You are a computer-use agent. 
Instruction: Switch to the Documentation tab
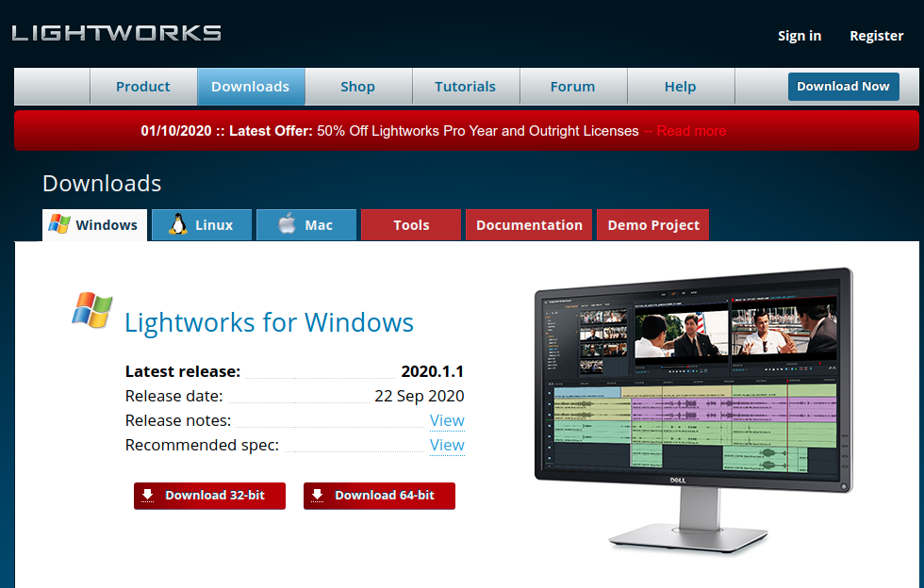(x=529, y=225)
